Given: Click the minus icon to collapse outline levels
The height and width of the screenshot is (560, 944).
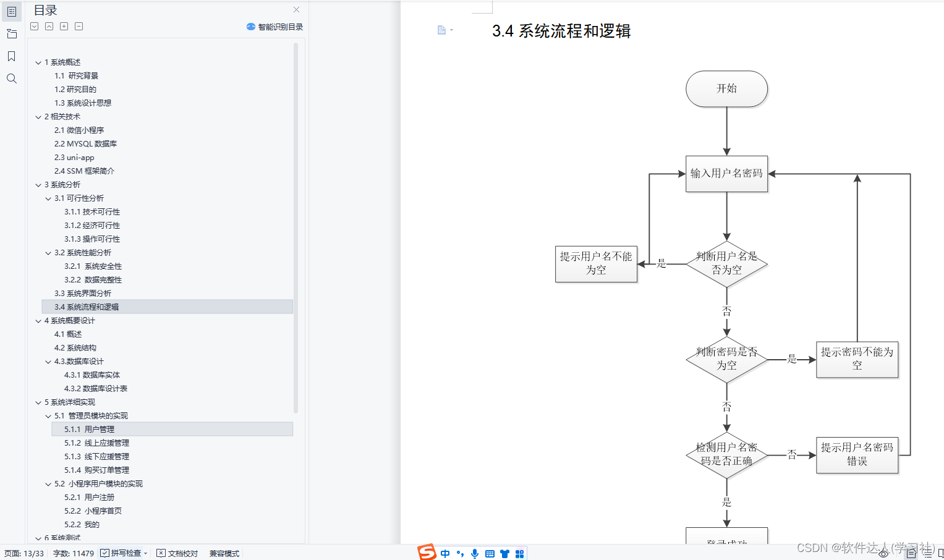Looking at the screenshot, I should [x=79, y=26].
